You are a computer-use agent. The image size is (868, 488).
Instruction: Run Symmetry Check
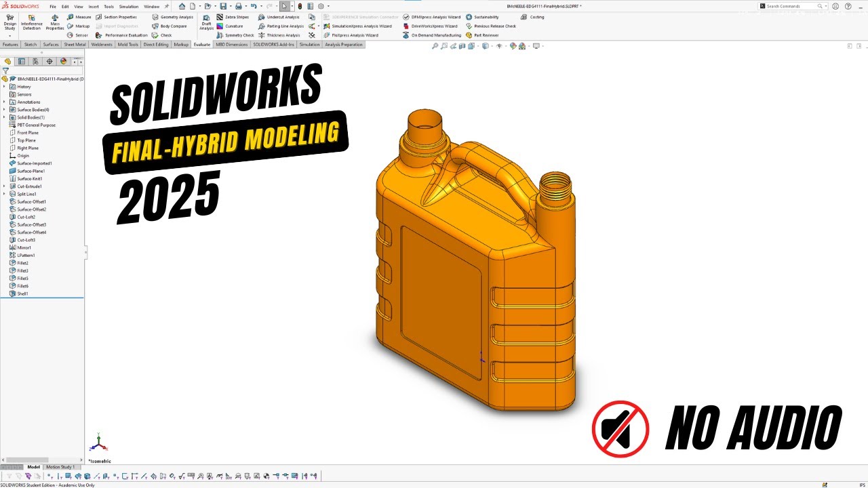click(x=235, y=35)
